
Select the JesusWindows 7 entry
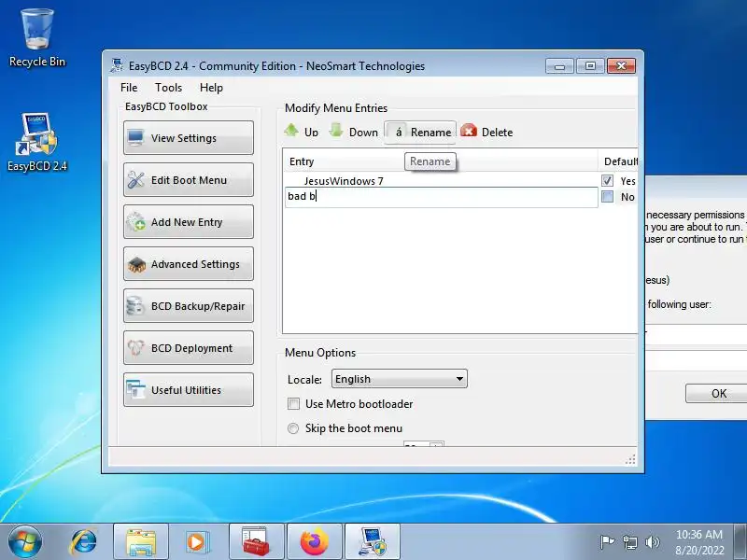(x=344, y=181)
